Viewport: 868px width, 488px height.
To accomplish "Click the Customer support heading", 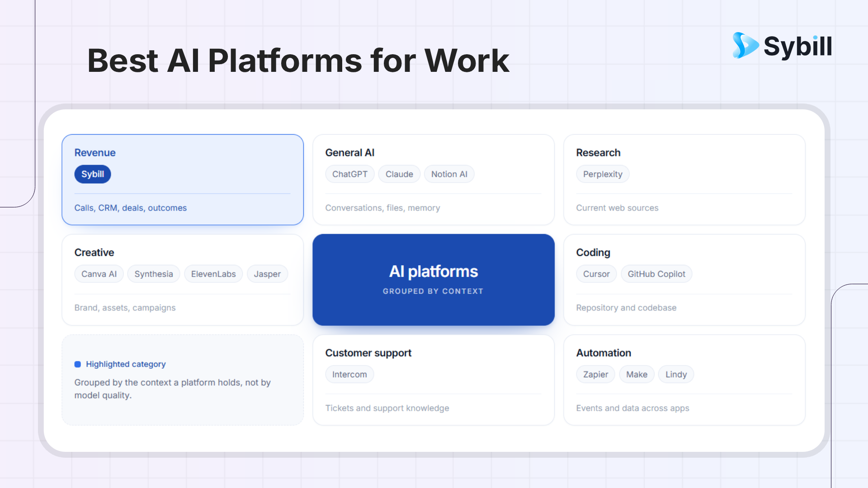I will [x=368, y=353].
